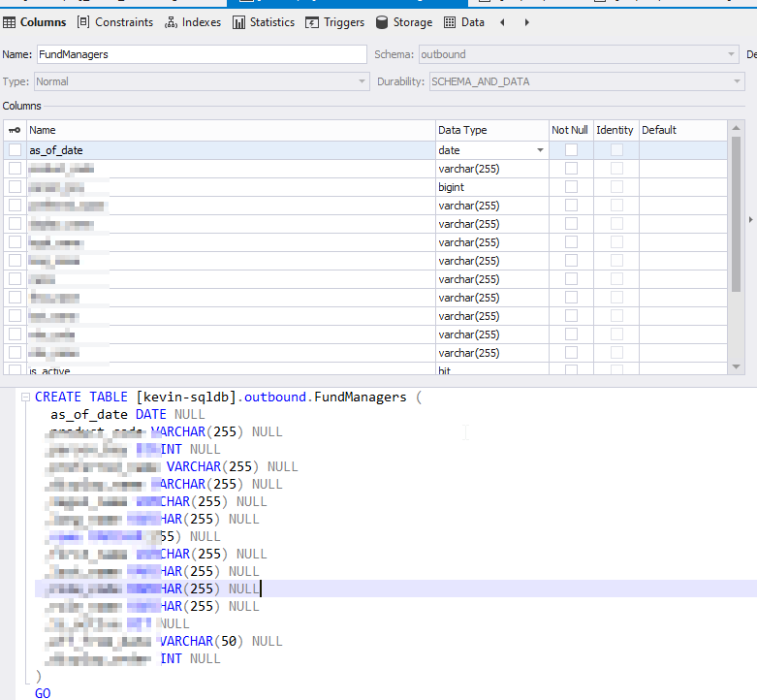
Task: Click the scroll up arrow of columns grid
Action: 736,127
